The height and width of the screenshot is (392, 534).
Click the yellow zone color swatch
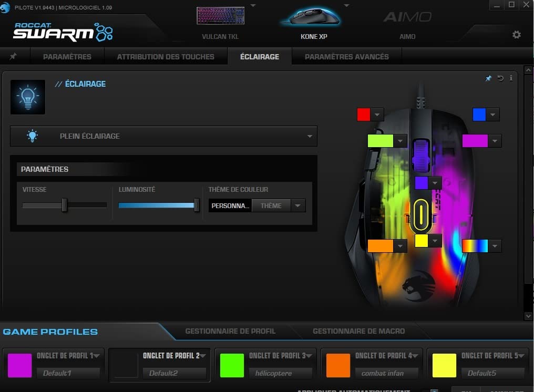click(x=422, y=241)
